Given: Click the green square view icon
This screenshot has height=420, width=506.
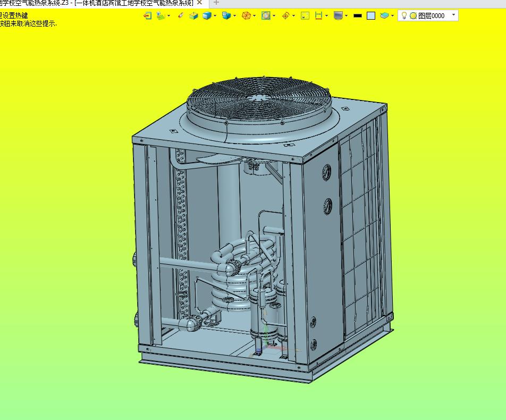Looking at the screenshot, I should point(305,15).
